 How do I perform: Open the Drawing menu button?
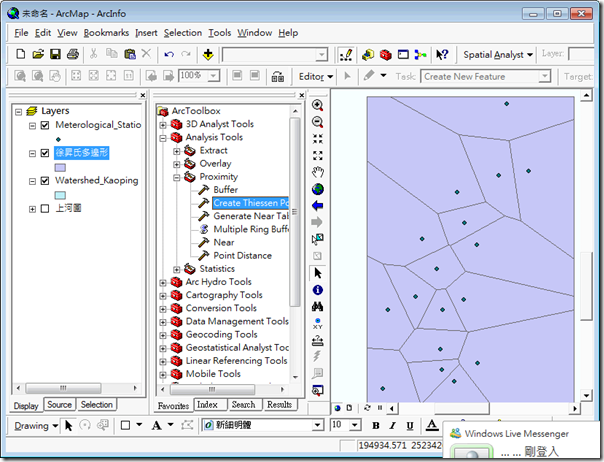[35, 426]
